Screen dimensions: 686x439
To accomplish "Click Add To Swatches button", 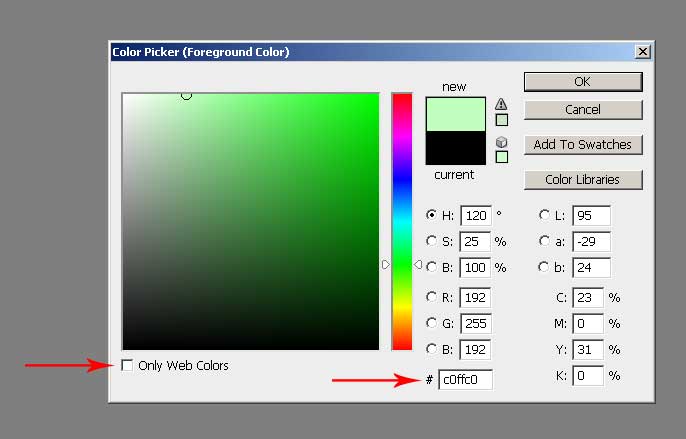I will point(582,144).
